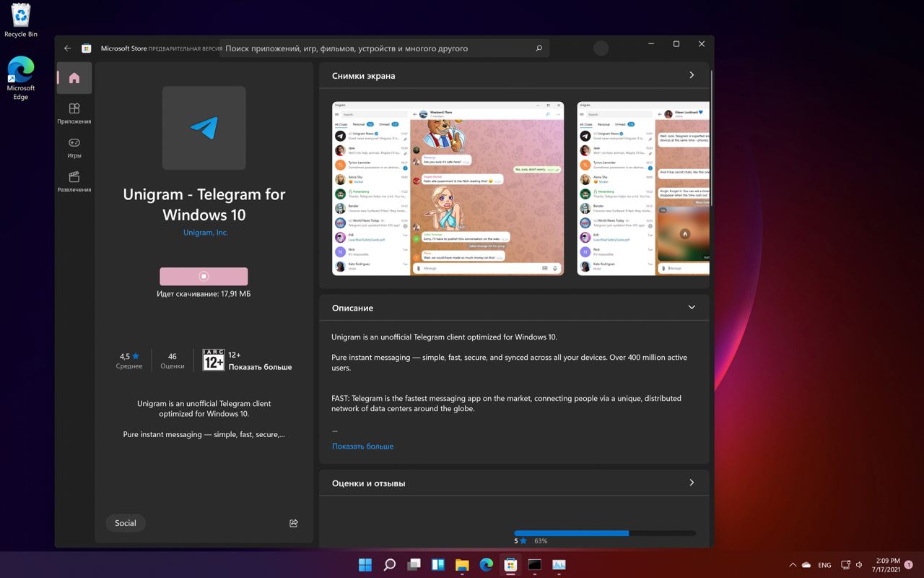Click Показать больше under description
This screenshot has height=578, width=924.
point(362,447)
